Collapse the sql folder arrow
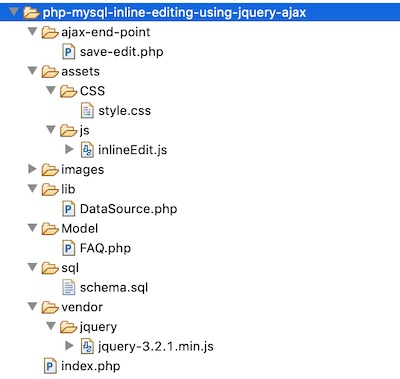Viewport: 400px width, 379px height. tap(32, 268)
